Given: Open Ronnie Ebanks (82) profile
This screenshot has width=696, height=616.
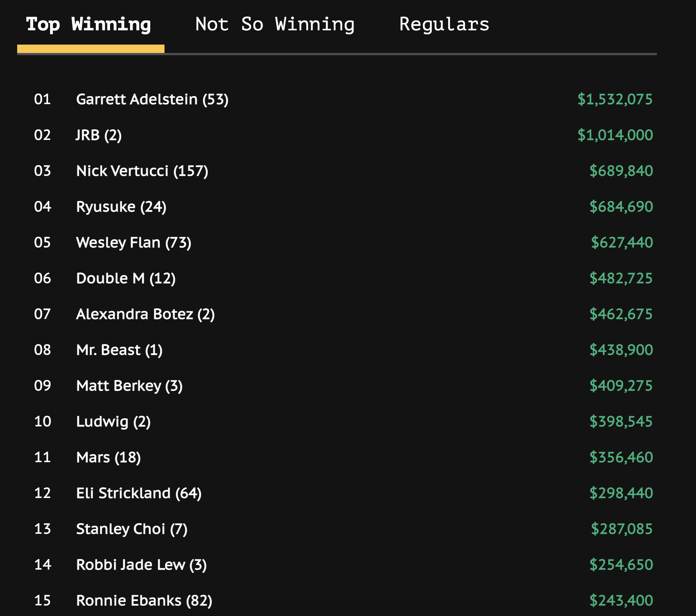Looking at the screenshot, I should click(x=144, y=601).
